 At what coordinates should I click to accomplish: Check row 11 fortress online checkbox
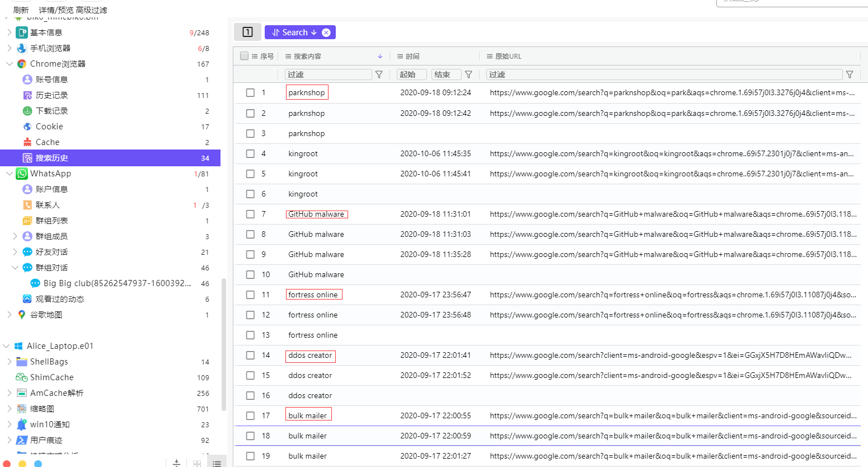point(250,295)
